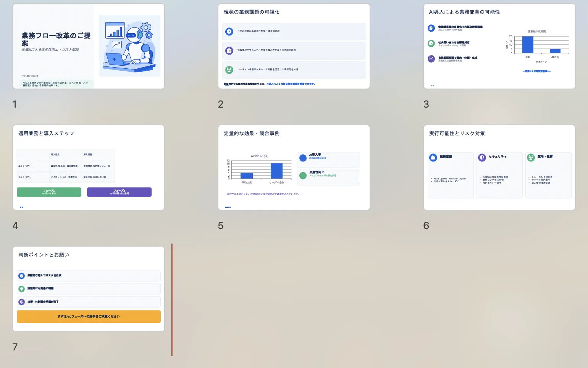Click the purple line-chart icon on slide 3
This screenshot has width=588, height=368.
pos(431,59)
